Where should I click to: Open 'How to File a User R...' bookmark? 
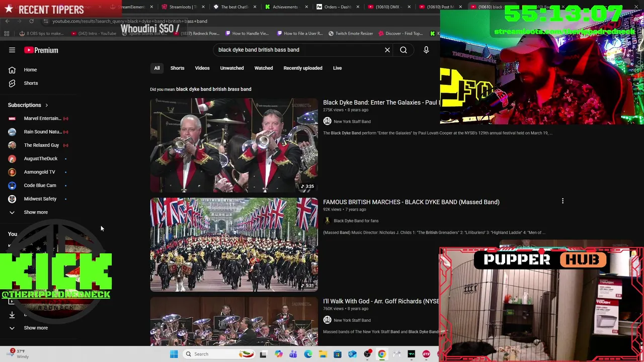coord(299,33)
